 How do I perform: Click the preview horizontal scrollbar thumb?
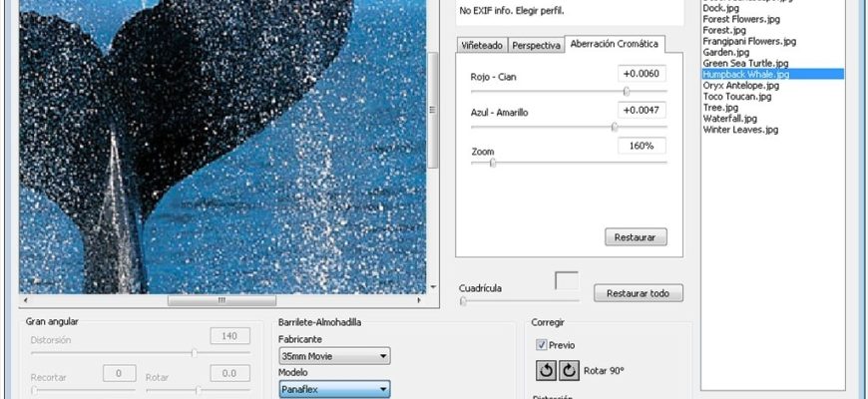[x=221, y=300]
